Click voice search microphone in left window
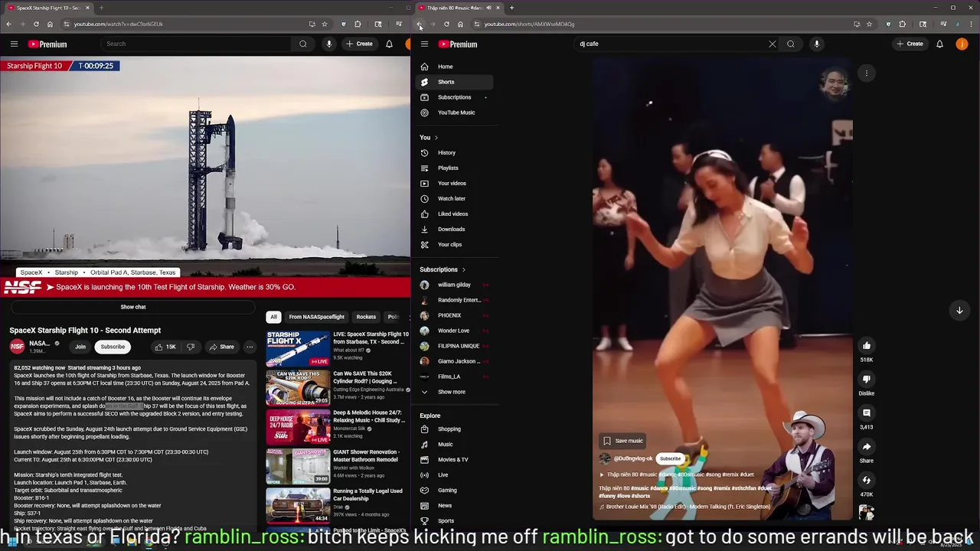 329,44
